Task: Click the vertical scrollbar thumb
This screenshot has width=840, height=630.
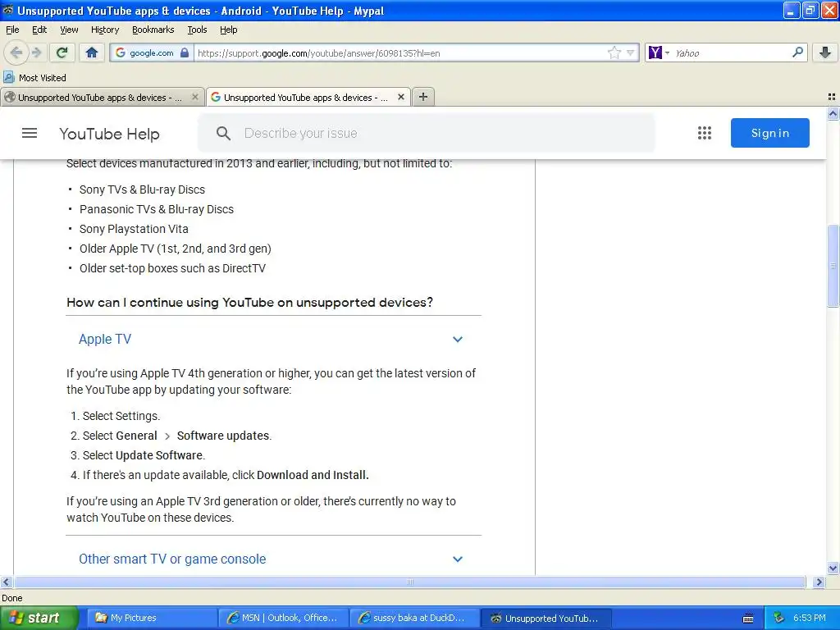Action: (x=833, y=266)
